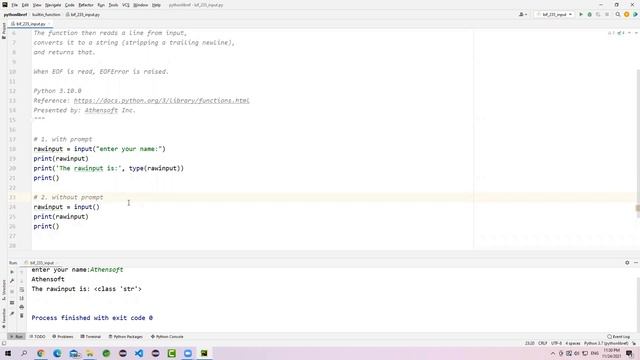Image resolution: width=640 pixels, height=360 pixels.
Task: Click the editor vertical scrollbar marker
Action: click(x=638, y=208)
